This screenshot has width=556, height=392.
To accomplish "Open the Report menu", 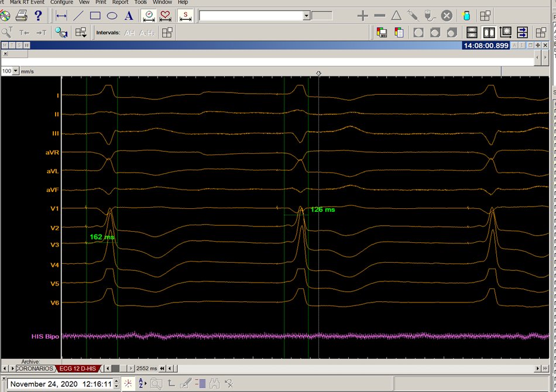I will coord(120,2).
